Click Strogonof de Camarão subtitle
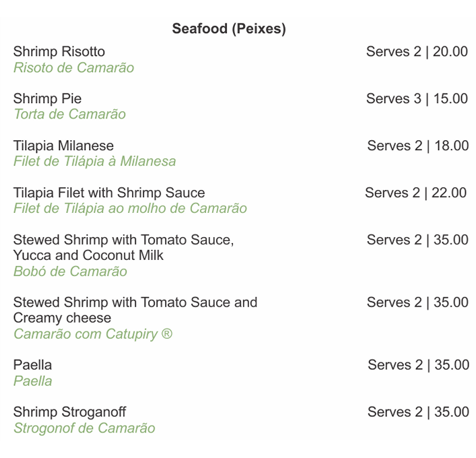The width and height of the screenshot is (476, 458). 84,428
